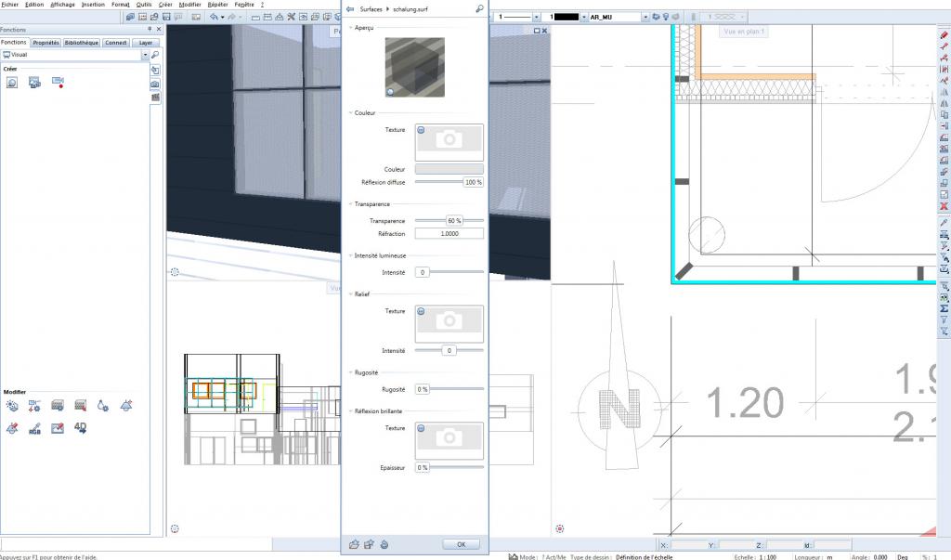Screen dimensions: 951x560
Task: Adjust the Epaisseur slider
Action: point(449,468)
